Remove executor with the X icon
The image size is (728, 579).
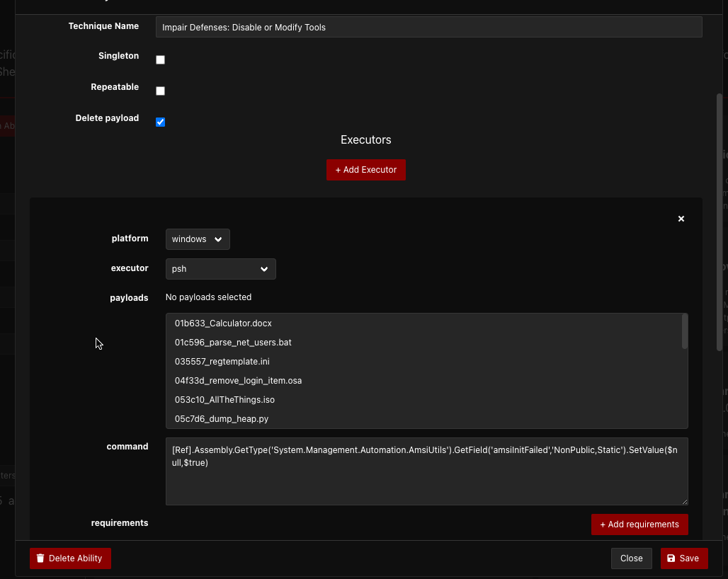click(x=681, y=219)
